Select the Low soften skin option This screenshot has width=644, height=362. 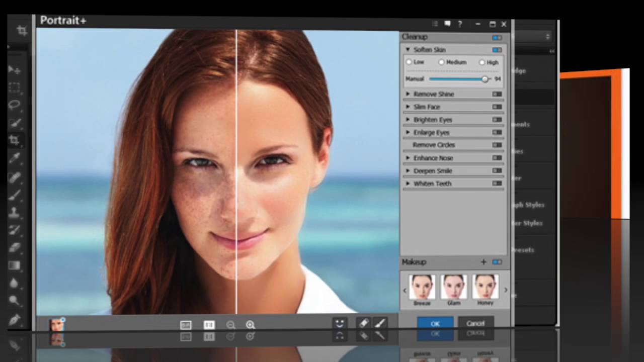[x=409, y=62]
